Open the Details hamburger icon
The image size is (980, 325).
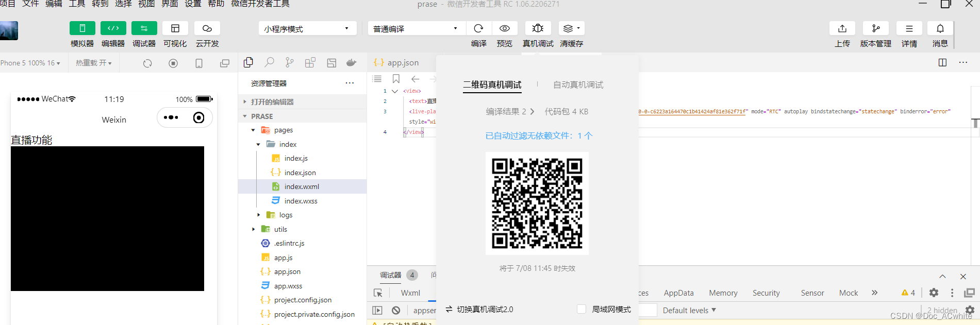point(909,28)
